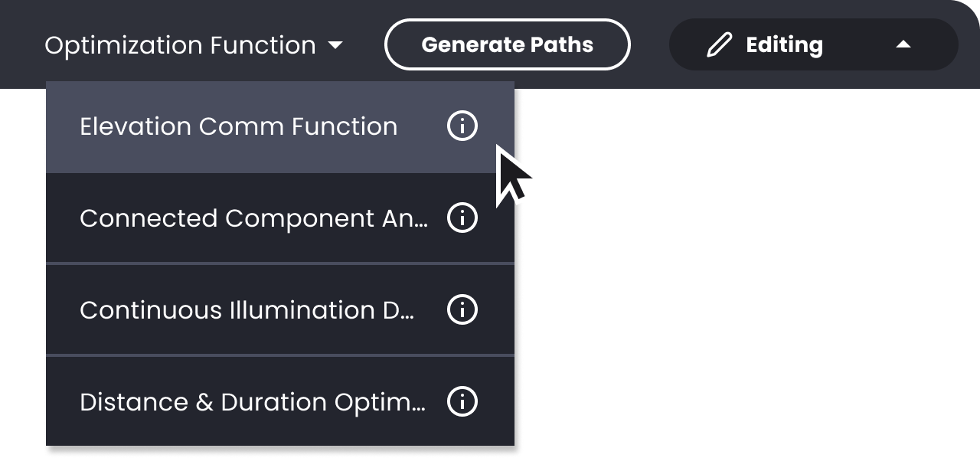Viewport: 980px width, 458px height.
Task: Choose the third optimization function in the list
Action: pyautogui.click(x=247, y=310)
